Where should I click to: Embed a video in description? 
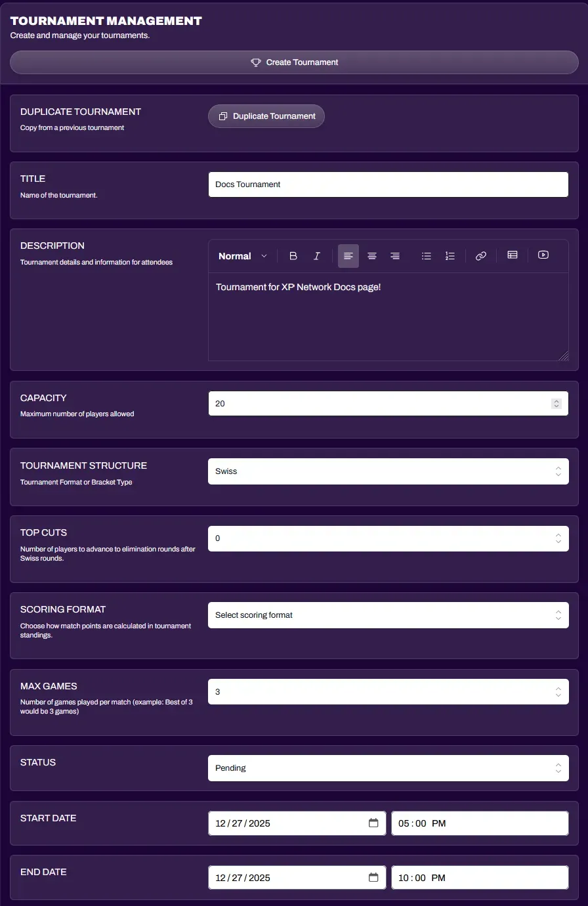point(543,255)
